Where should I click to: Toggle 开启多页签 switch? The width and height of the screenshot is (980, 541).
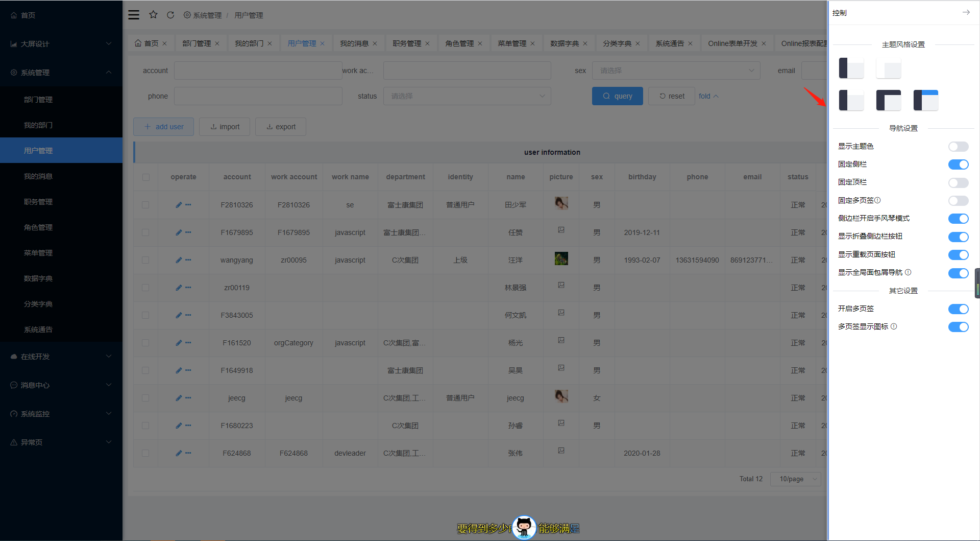[958, 309]
